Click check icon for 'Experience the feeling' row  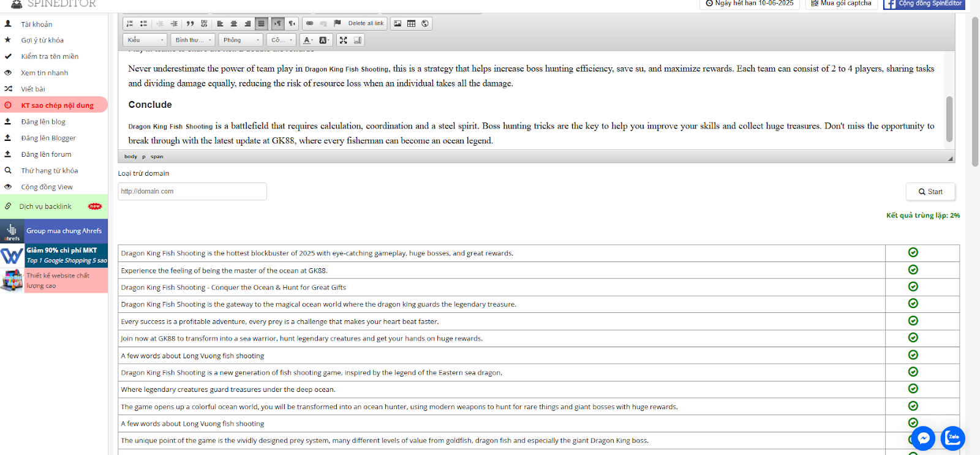tap(913, 269)
